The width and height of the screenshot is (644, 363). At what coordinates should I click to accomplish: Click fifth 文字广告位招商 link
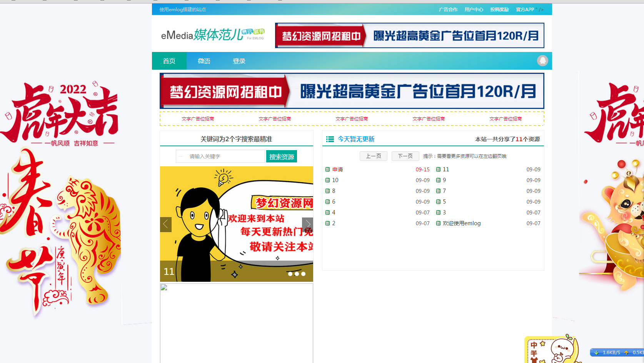(506, 119)
